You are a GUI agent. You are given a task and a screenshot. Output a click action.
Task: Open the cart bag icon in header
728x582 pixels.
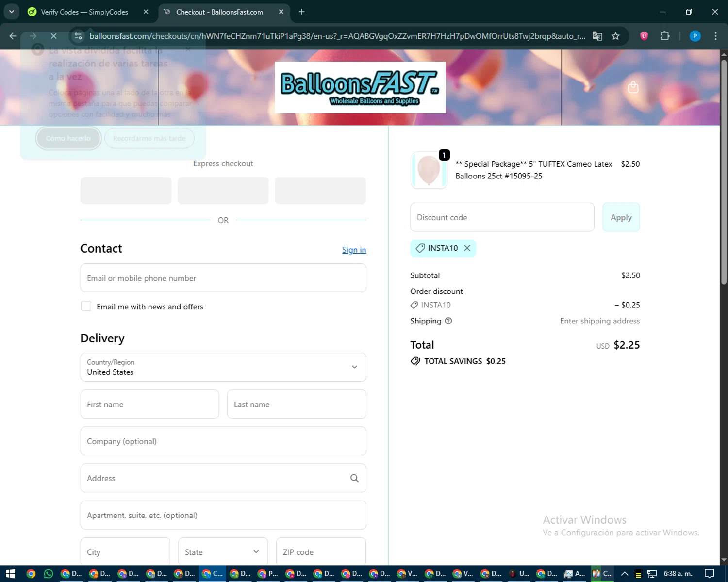pos(633,87)
